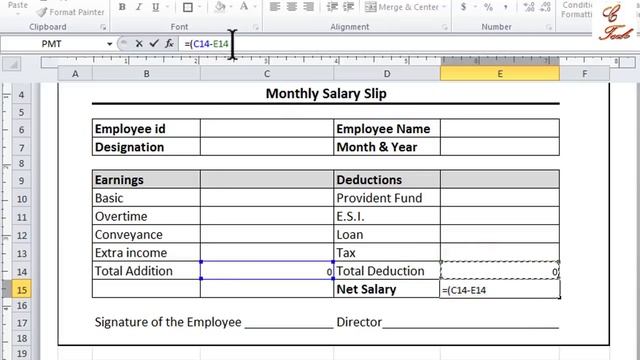Screen dimensions: 640x360
Task: Select row 6 header
Action: click(21, 129)
